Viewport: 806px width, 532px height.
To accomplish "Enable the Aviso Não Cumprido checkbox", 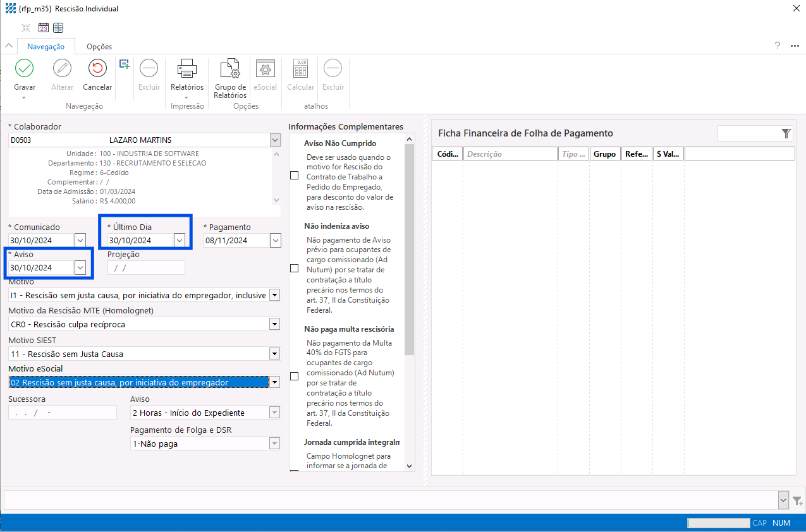I will pyautogui.click(x=294, y=176).
